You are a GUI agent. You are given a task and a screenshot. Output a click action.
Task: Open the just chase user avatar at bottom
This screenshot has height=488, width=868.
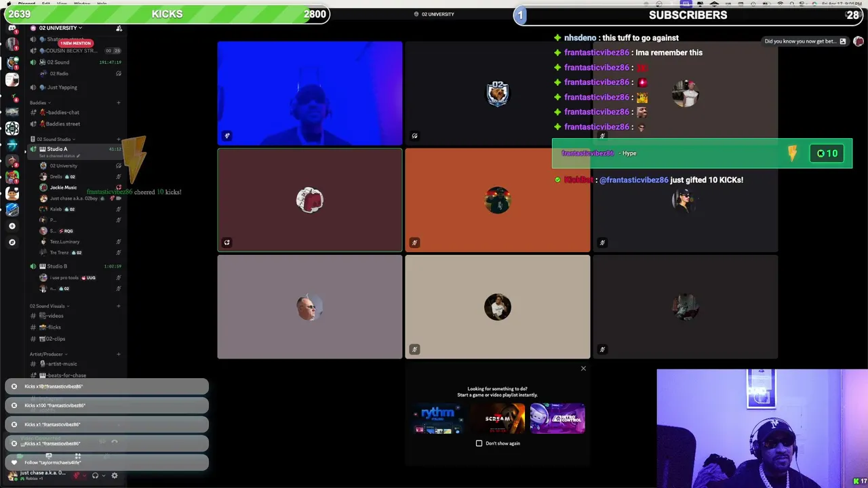pos(12,474)
